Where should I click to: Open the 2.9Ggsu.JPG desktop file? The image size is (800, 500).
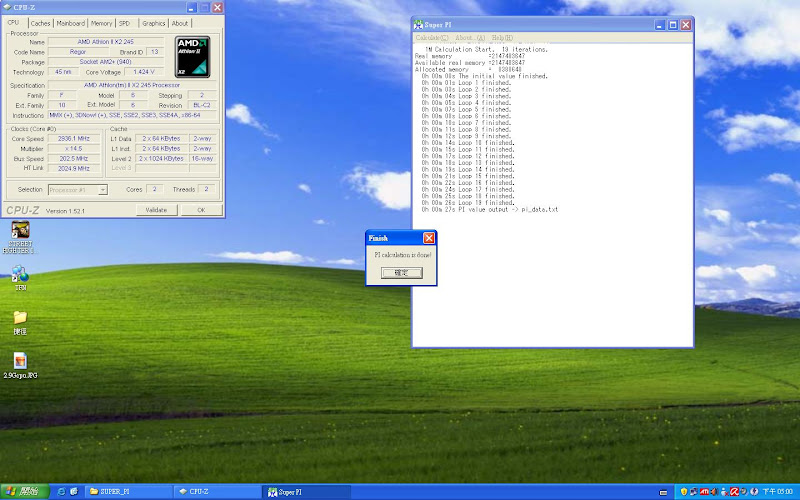(x=20, y=365)
